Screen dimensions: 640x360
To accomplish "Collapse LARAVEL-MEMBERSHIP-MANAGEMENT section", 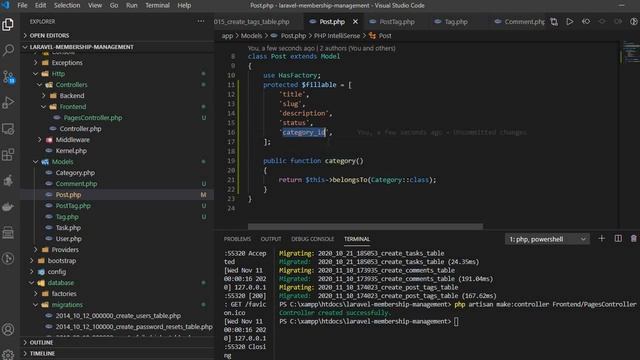I will [118, 47].
